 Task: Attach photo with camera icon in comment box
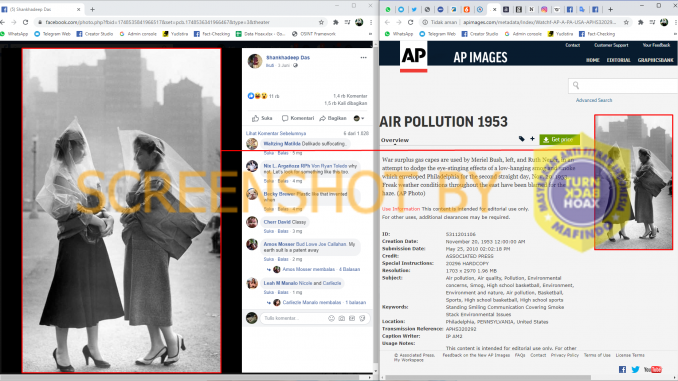click(342, 318)
